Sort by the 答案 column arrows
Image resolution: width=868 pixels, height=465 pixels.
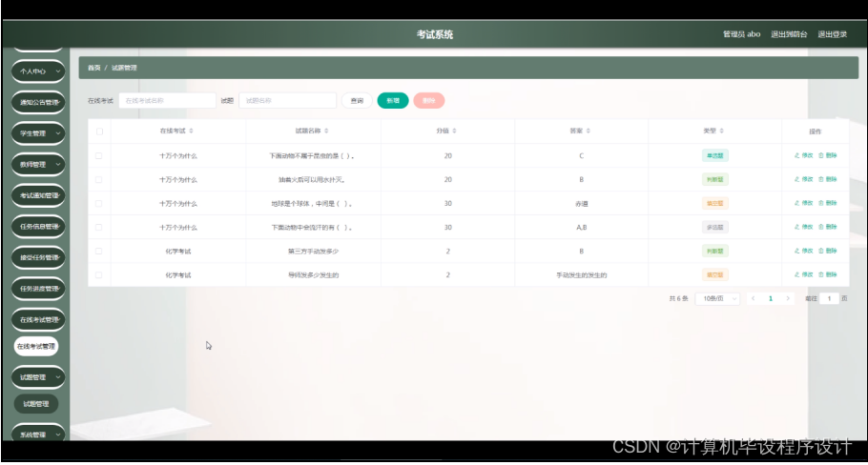tap(588, 131)
